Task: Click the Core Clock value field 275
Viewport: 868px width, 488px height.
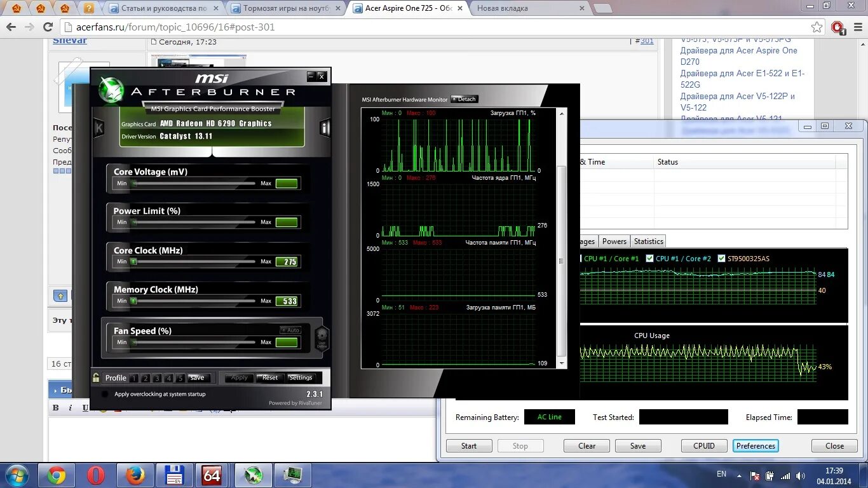Action: 287,262
